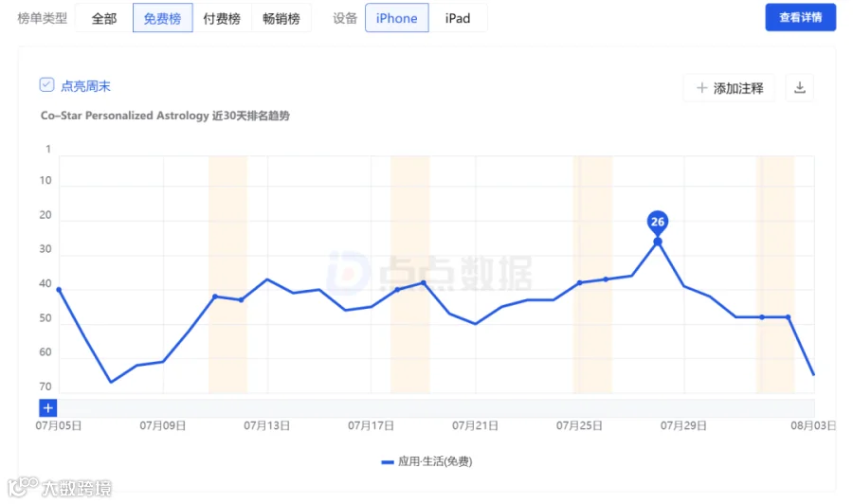Click the 添加注释 button

pos(730,87)
